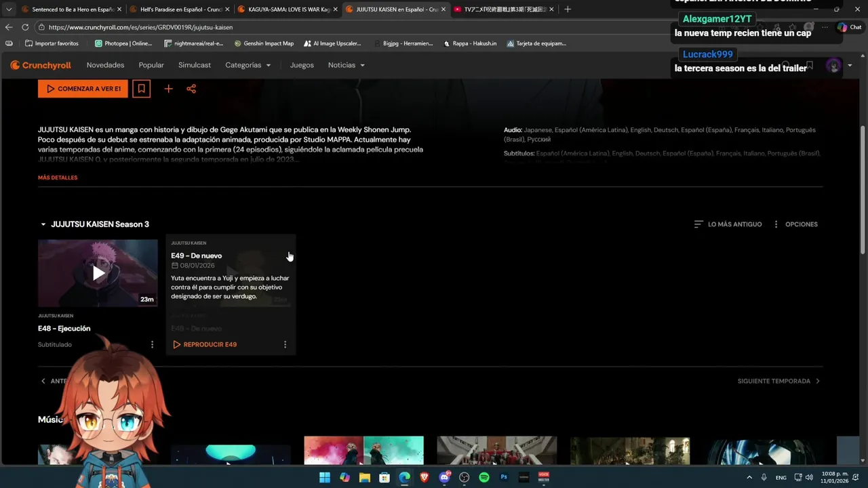Click the bookmark watchlist icon
Viewport: 868px width, 488px height.
[x=141, y=89]
